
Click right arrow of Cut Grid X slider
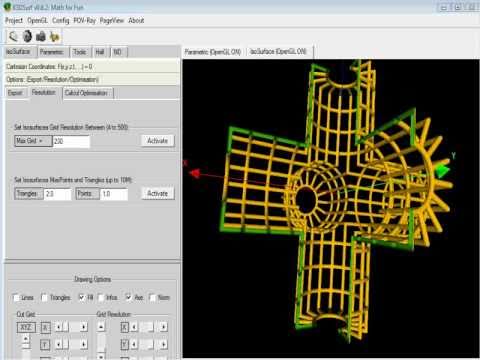tap(84, 327)
